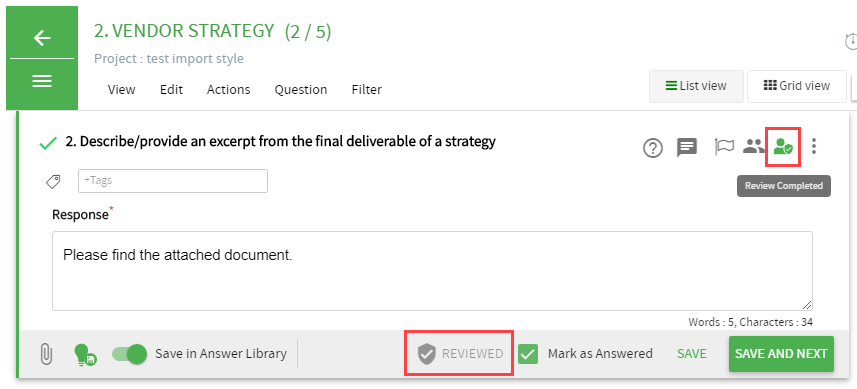This screenshot has width=857, height=389.
Task: Open the Filter menu
Action: [367, 90]
